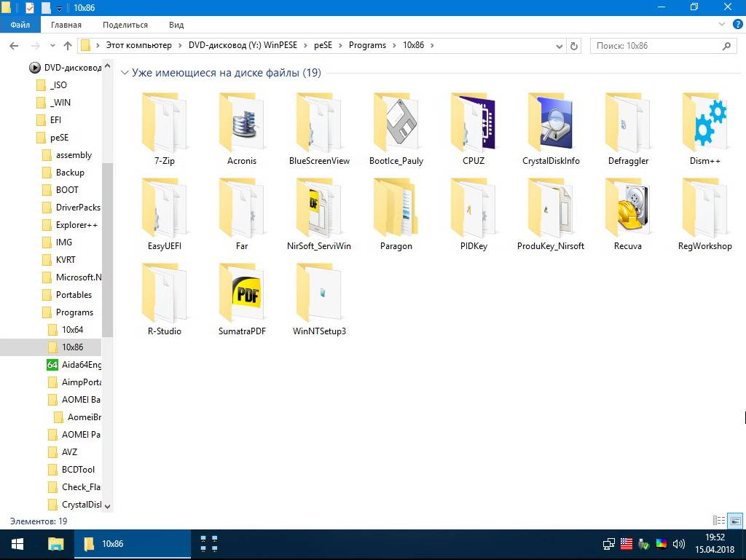
Task: Select 10x64 folder in navigation tree
Action: click(72, 329)
